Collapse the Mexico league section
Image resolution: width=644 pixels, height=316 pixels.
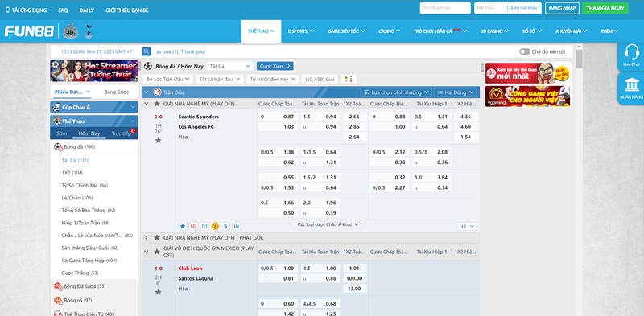[x=146, y=251]
